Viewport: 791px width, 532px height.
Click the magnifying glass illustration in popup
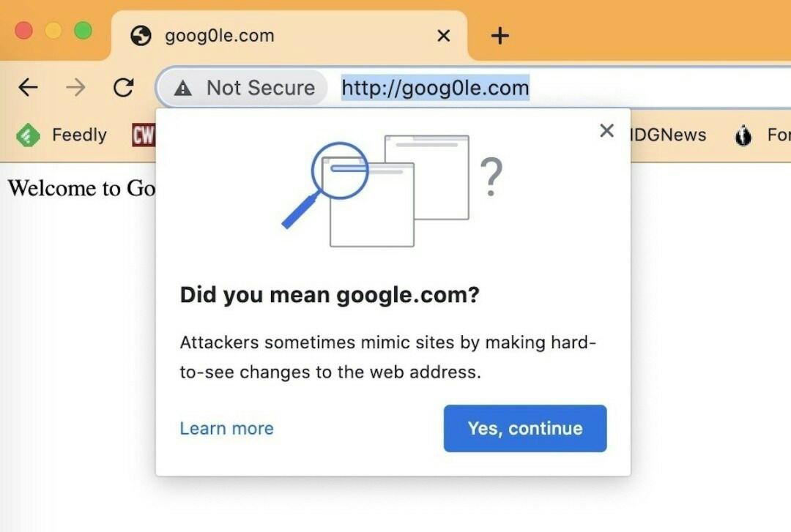pyautogui.click(x=326, y=183)
